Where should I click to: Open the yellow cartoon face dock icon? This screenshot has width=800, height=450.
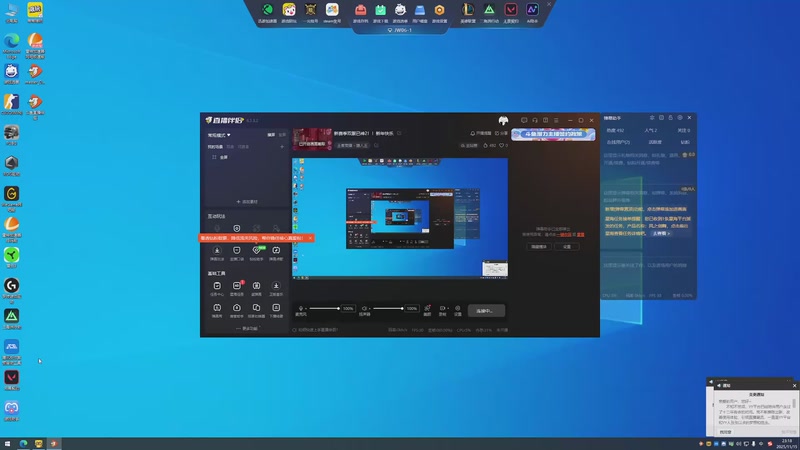(289, 10)
